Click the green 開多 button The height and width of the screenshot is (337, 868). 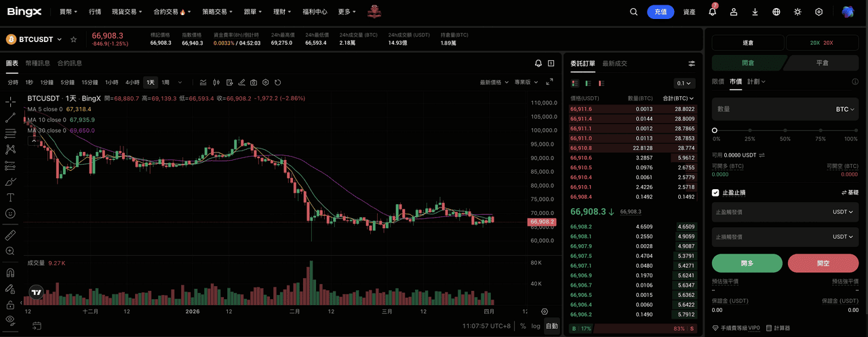[x=747, y=263]
